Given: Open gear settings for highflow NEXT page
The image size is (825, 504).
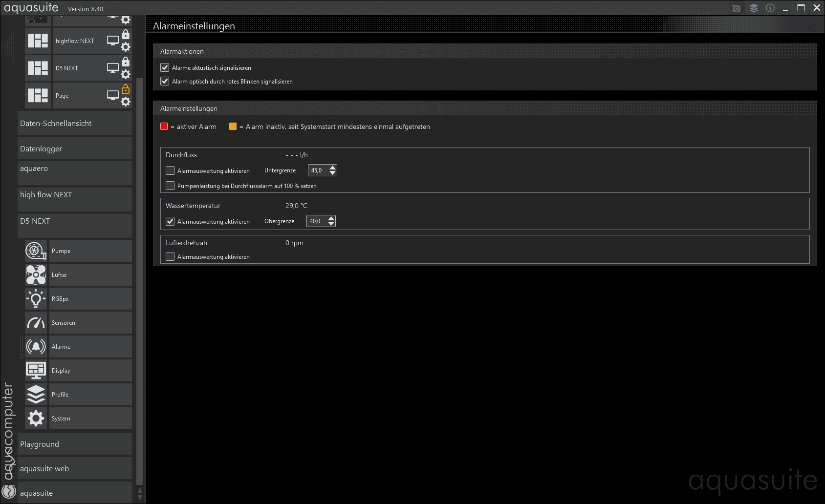Looking at the screenshot, I should pyautogui.click(x=126, y=47).
